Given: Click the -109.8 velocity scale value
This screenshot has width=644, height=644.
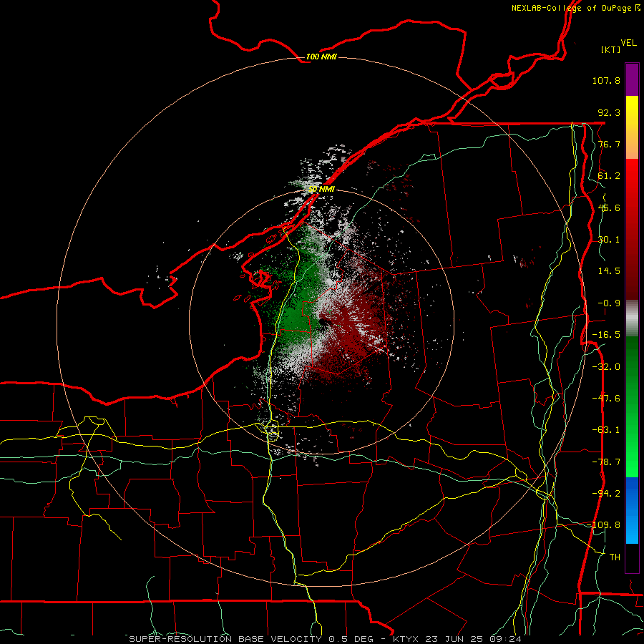Looking at the screenshot, I should click(604, 525).
